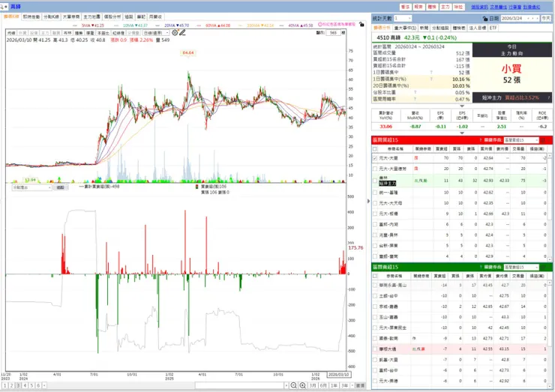Open the 重大事件 tab in right panel
Viewport: 555px width, 392px height.
405,28
